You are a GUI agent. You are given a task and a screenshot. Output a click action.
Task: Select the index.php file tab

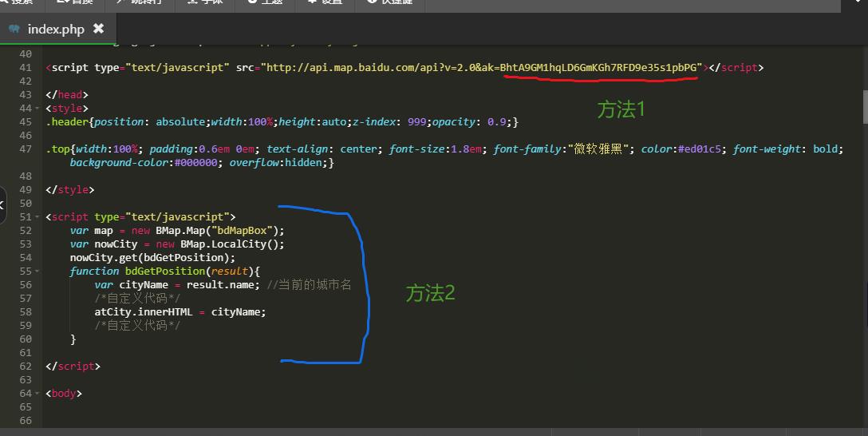[x=55, y=29]
